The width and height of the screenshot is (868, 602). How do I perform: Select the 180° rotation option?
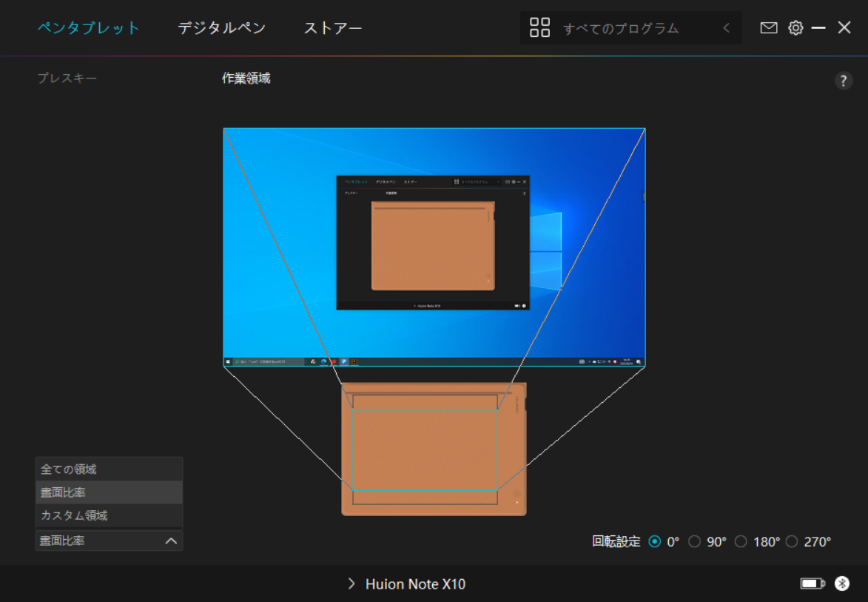pos(741,541)
